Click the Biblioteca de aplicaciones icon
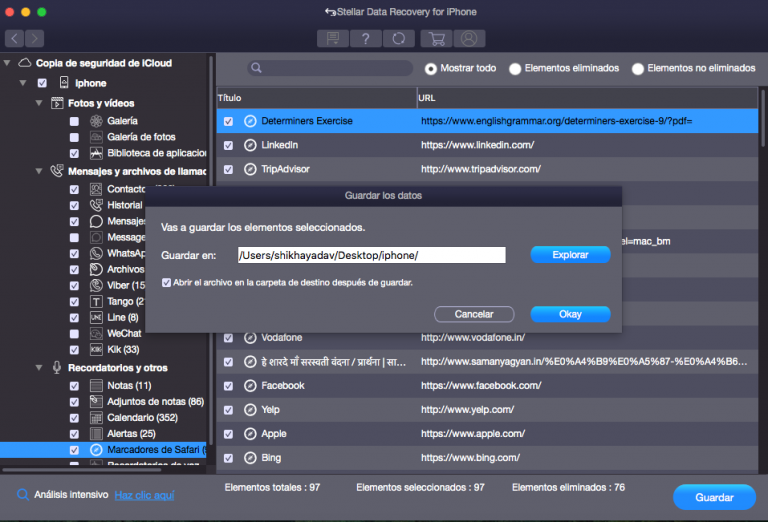Viewport: 768px width, 522px height. (x=96, y=153)
